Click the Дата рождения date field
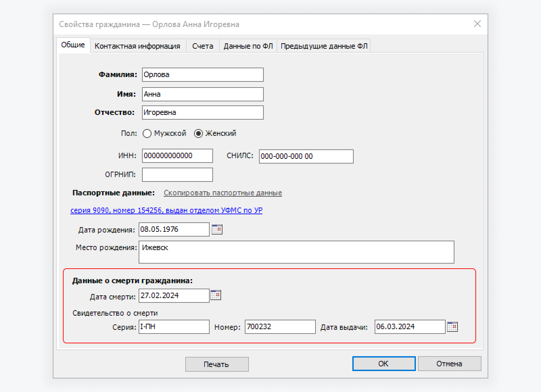 [174, 229]
